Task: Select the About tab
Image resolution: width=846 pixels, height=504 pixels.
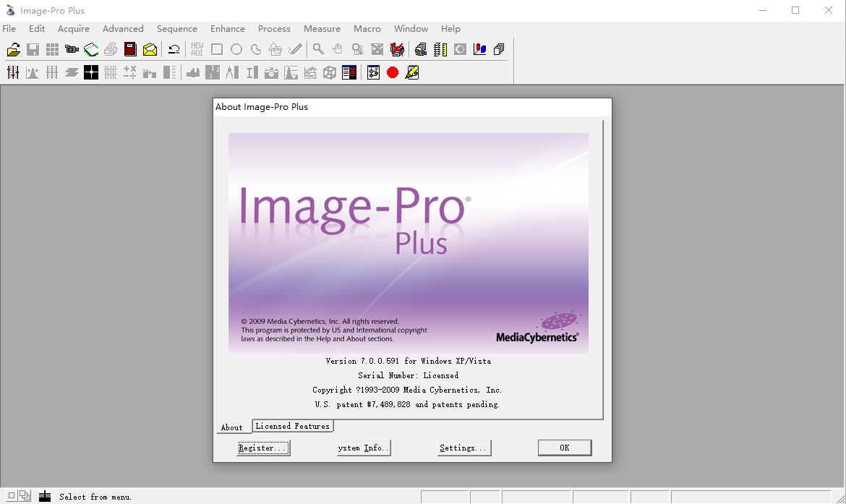Action: pyautogui.click(x=232, y=427)
